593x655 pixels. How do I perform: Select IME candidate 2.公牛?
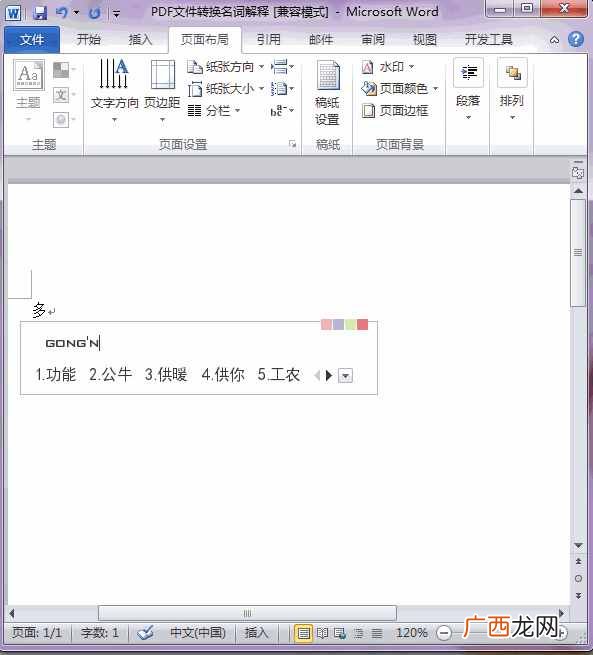111,375
